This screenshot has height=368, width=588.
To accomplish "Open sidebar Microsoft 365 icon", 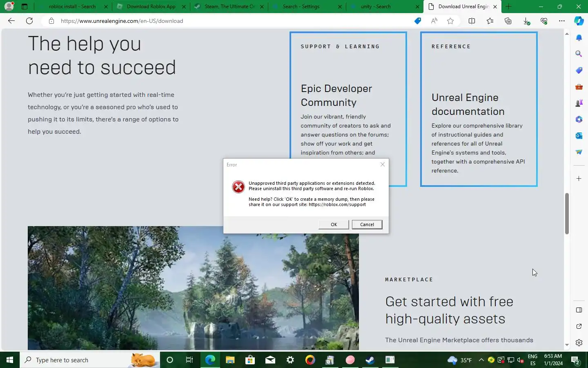I will point(579,119).
